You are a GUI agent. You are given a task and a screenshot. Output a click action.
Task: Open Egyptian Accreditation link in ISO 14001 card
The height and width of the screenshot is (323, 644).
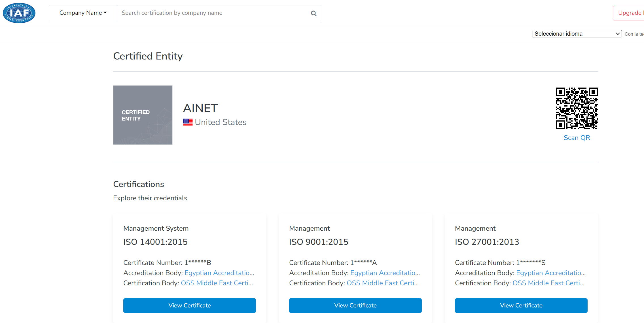pos(219,273)
